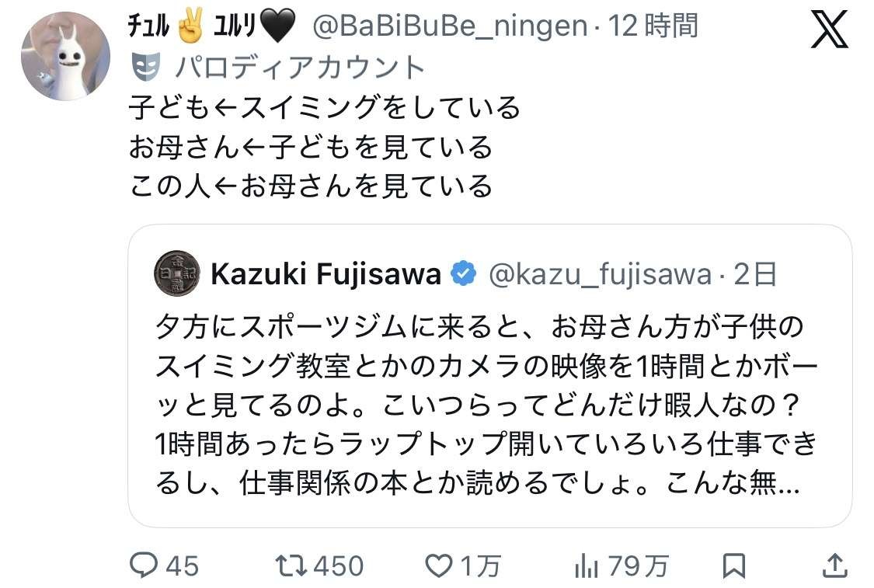
Task: Open view analytics bar chart icon
Action: 586,566
